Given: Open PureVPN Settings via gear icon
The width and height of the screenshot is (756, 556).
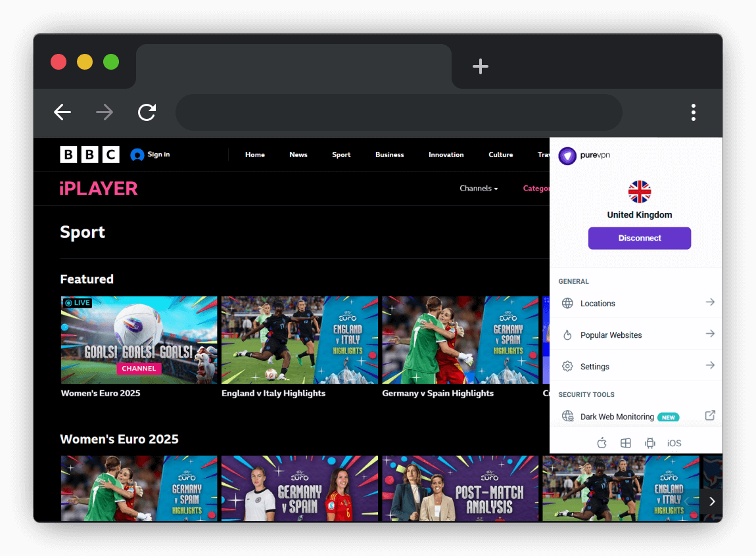Looking at the screenshot, I should [567, 366].
